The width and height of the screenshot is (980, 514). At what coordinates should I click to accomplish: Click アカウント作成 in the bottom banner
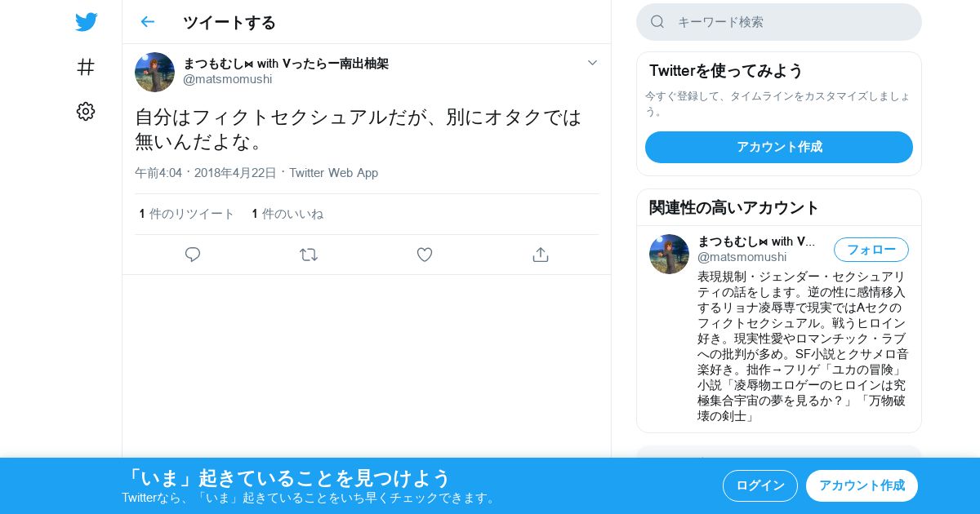[862, 485]
